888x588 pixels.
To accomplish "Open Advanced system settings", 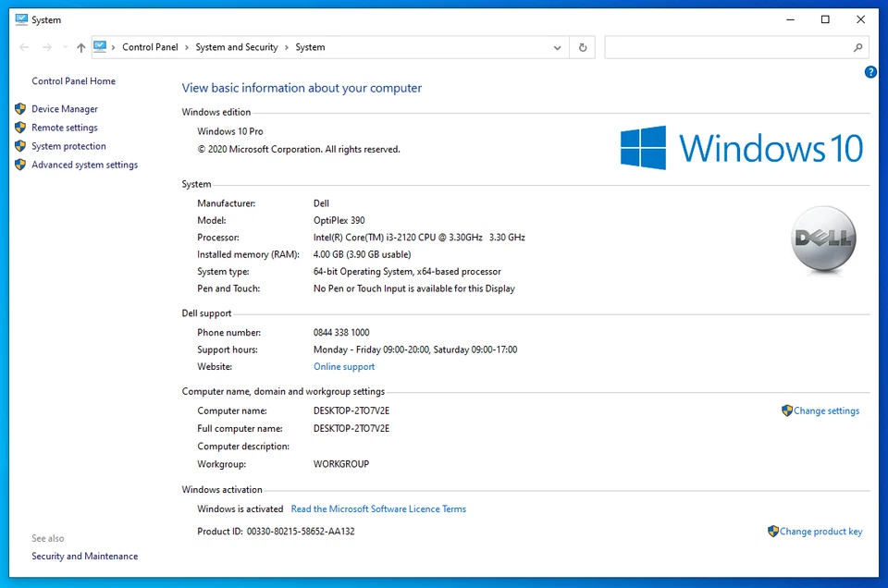I will pos(84,165).
